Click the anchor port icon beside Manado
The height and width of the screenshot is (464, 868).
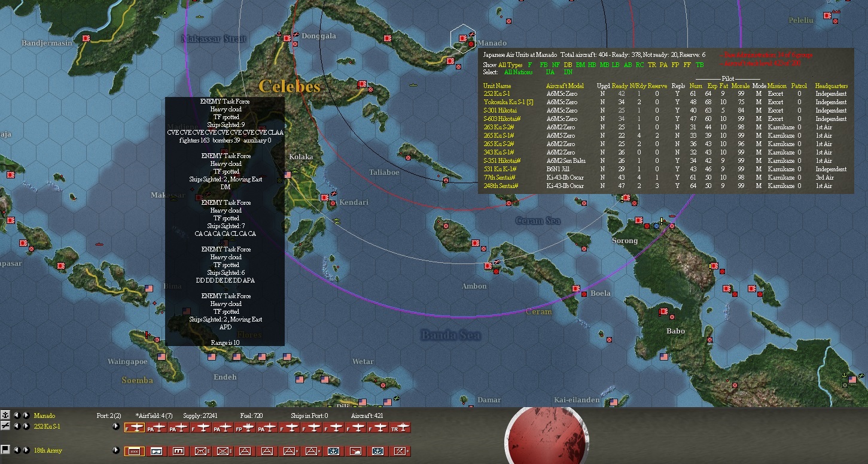[5, 415]
